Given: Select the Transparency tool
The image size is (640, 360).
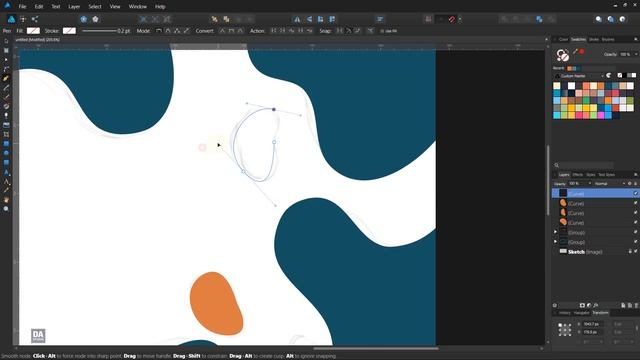Looking at the screenshot, I should (x=6, y=116).
